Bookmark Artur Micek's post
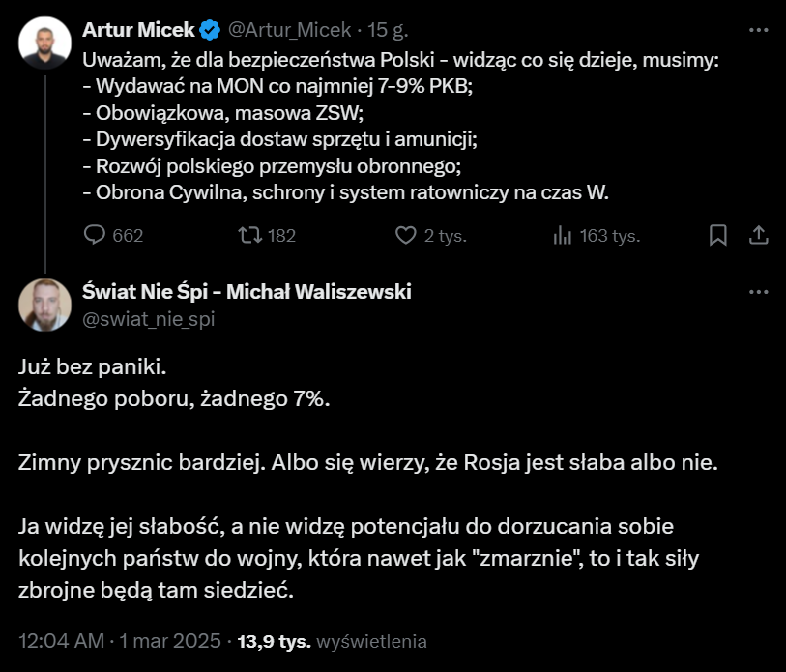This screenshot has width=786, height=672. pos(718,235)
